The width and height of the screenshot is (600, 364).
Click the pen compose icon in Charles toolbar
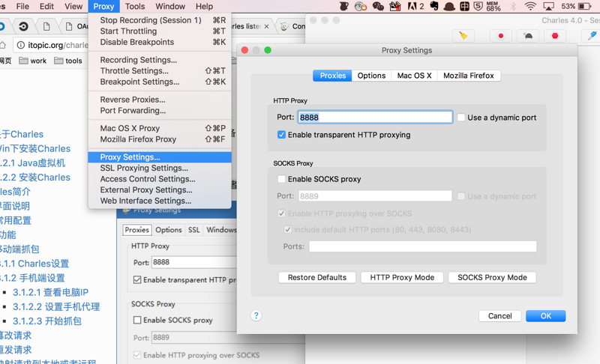click(x=591, y=36)
